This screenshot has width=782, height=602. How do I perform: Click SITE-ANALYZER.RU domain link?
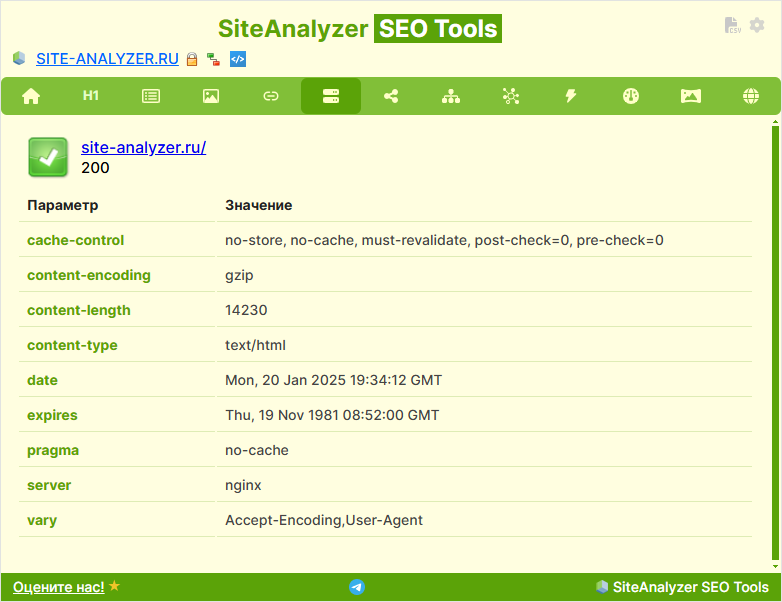[107, 59]
